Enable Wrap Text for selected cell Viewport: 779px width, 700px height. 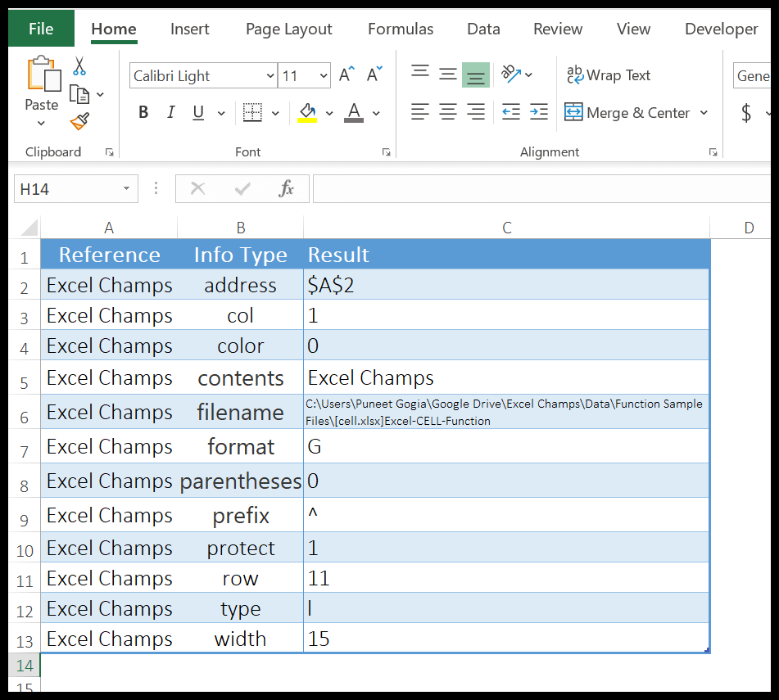point(609,75)
